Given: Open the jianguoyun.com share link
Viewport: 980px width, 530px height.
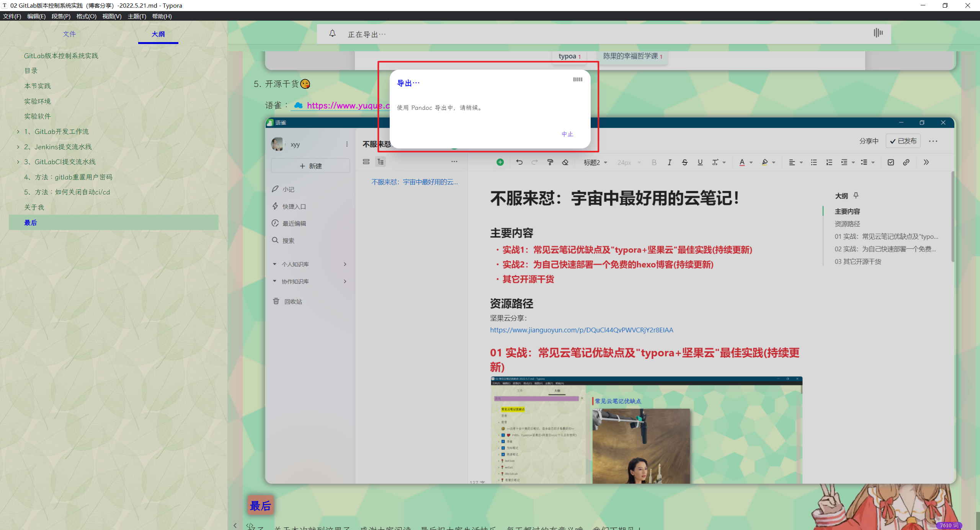Looking at the screenshot, I should tap(581, 330).
